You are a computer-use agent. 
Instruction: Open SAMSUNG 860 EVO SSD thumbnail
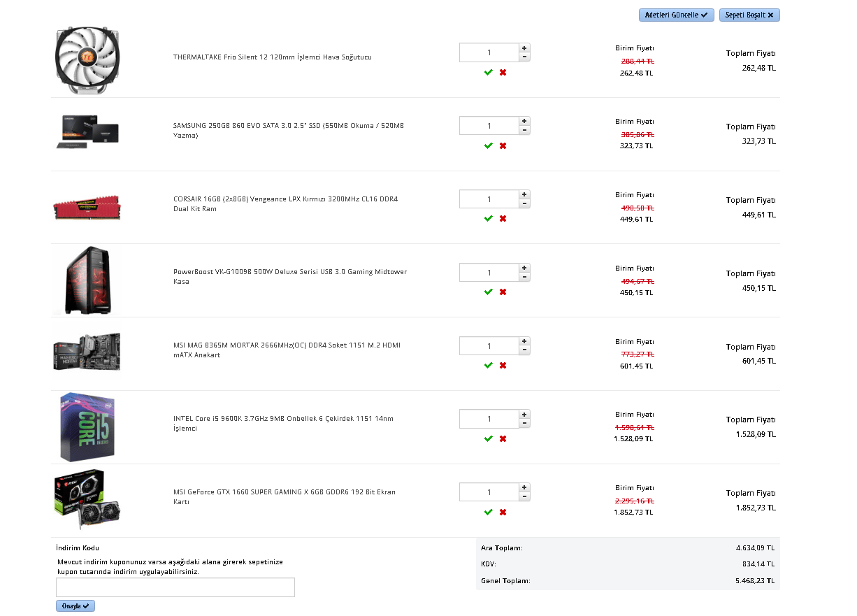(87, 133)
